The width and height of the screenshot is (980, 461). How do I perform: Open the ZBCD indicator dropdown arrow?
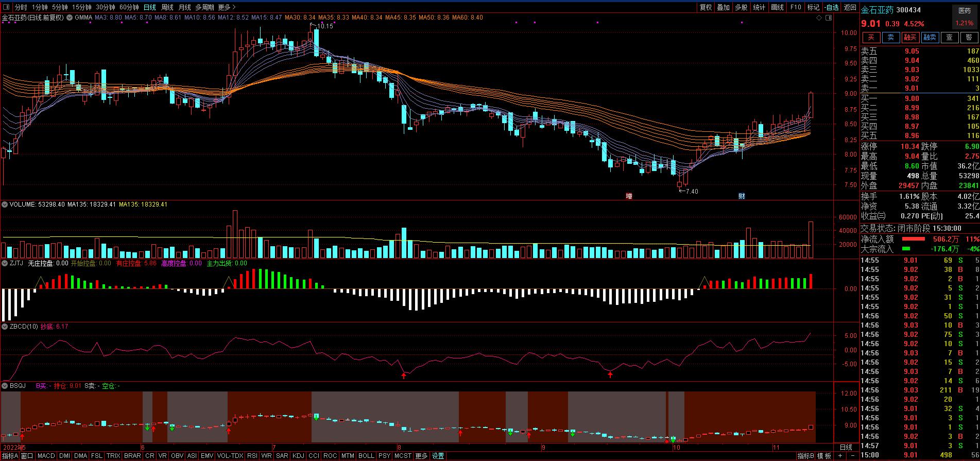(x=5, y=327)
